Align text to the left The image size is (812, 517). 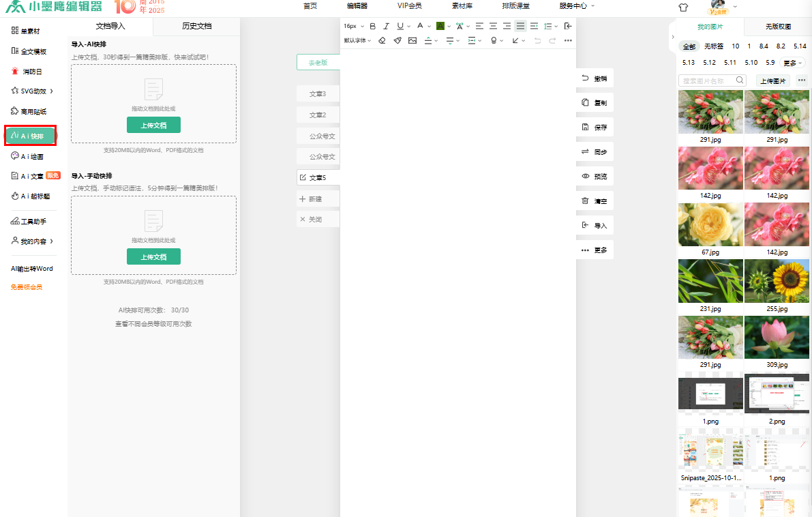click(x=479, y=26)
